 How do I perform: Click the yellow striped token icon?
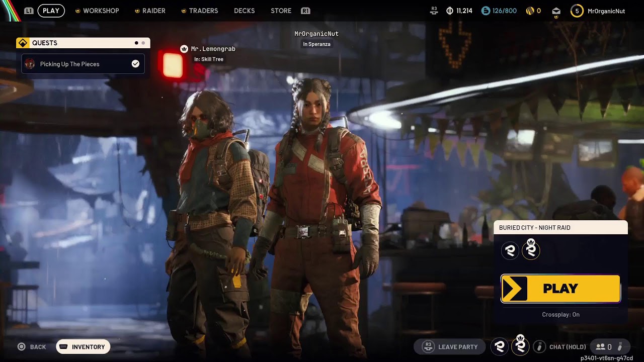click(x=530, y=11)
